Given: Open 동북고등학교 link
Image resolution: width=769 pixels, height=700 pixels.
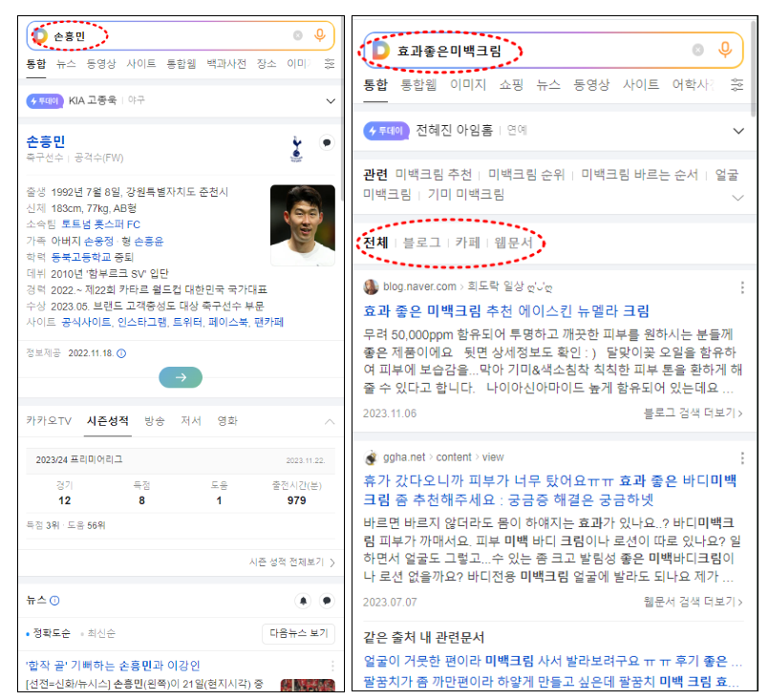Looking at the screenshot, I should [x=81, y=257].
